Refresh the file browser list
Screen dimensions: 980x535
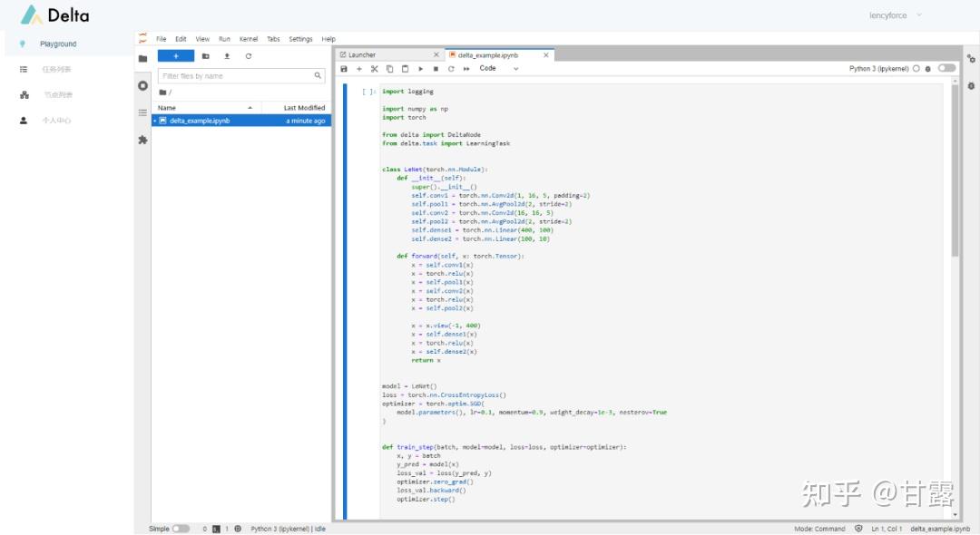249,56
